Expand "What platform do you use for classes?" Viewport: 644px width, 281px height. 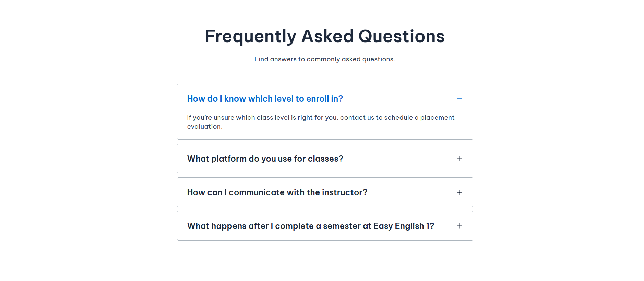coord(265,159)
